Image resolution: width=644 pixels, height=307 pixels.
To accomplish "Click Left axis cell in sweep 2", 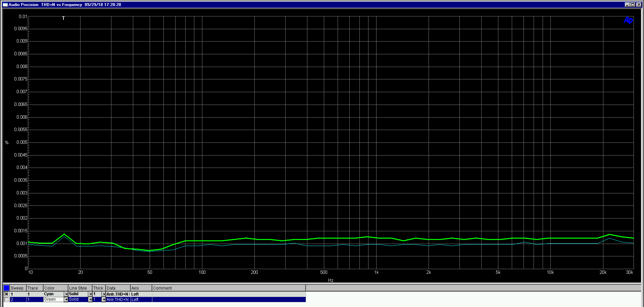I will click(x=141, y=299).
